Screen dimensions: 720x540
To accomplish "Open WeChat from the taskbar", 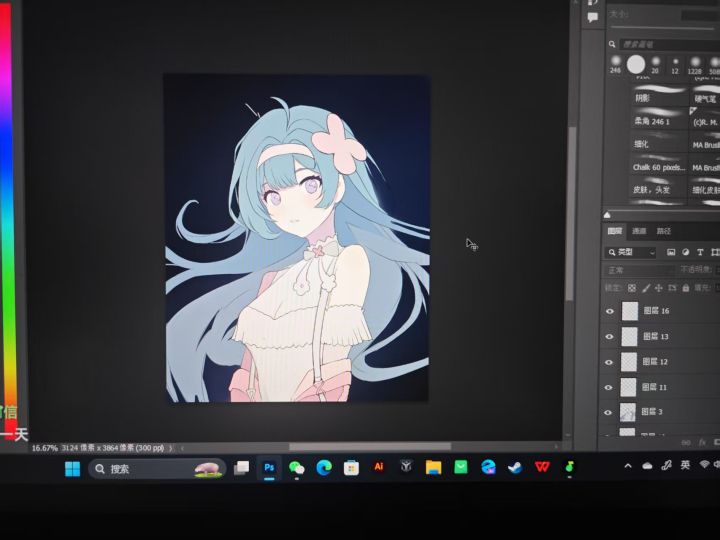I will pyautogui.click(x=297, y=467).
